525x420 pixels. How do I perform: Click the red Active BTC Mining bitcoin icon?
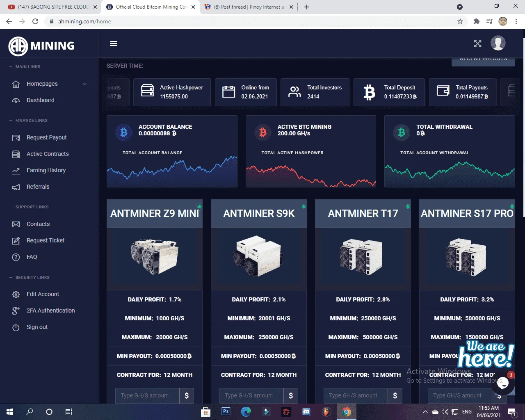click(263, 132)
